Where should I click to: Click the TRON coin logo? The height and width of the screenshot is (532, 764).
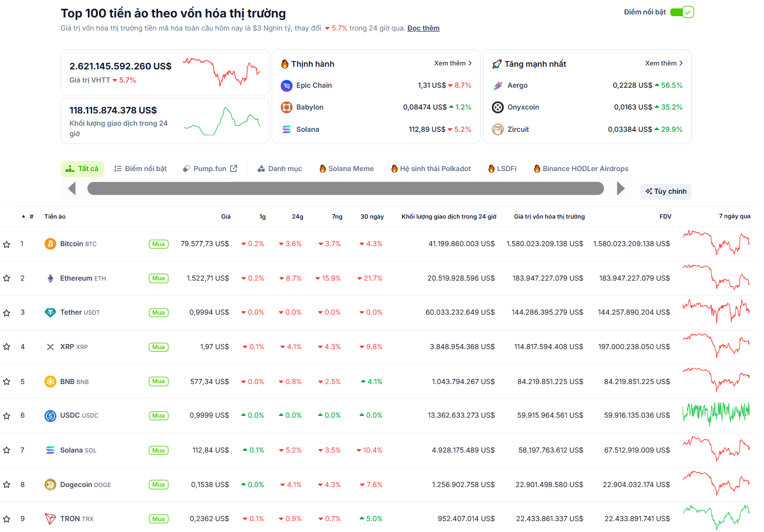[50, 519]
